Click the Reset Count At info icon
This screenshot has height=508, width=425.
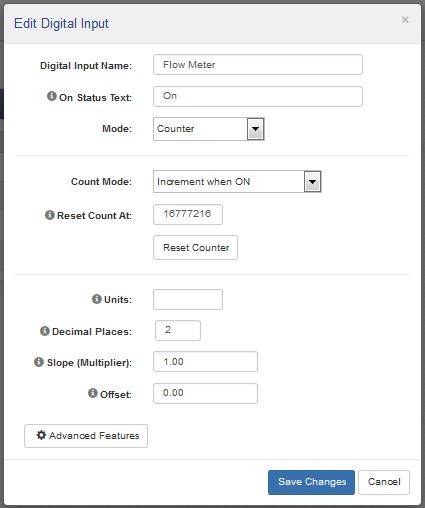pos(50,215)
